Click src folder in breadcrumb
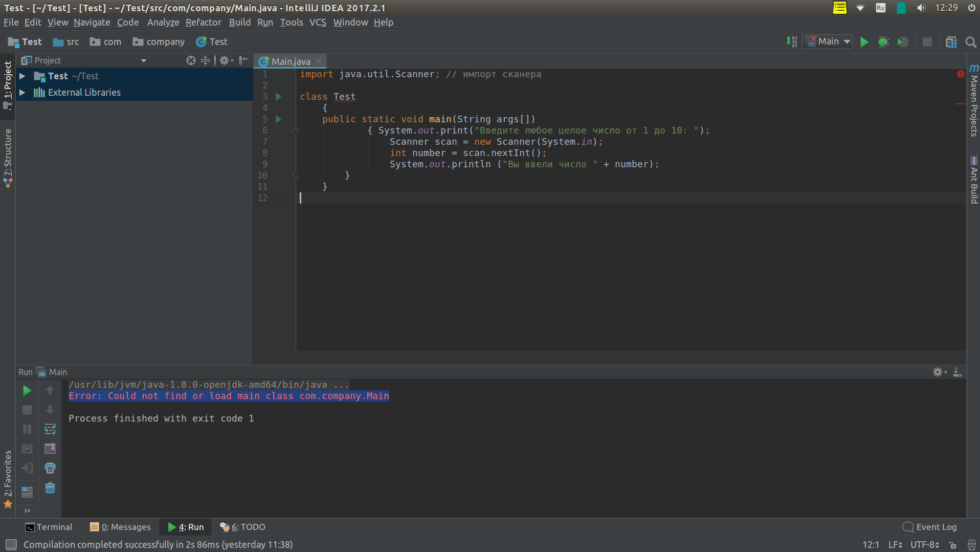The height and width of the screenshot is (552, 980). coord(66,42)
